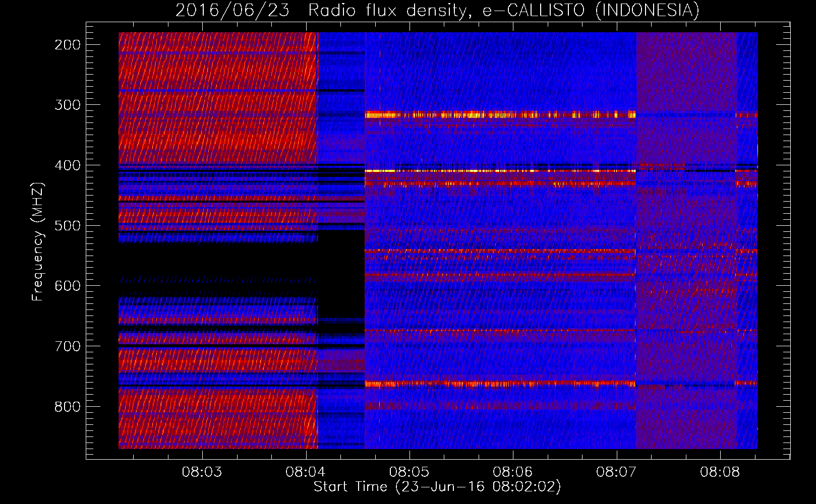The image size is (816, 504).
Task: Click the 08:03 time tick label
Action: point(202,472)
